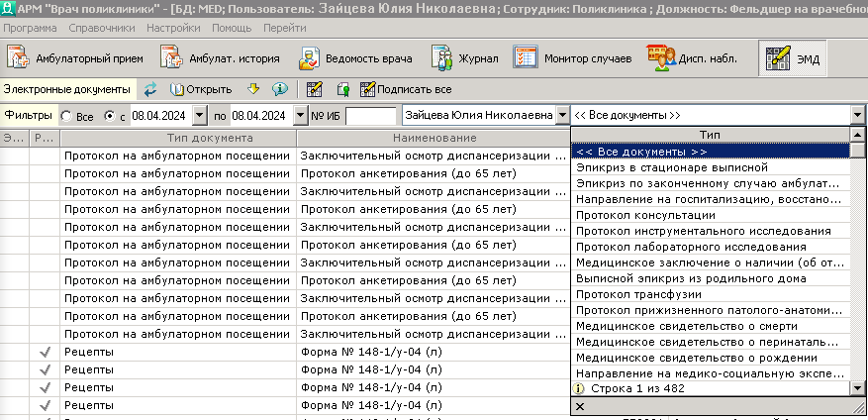Open the Амбулаторный прием module
This screenshot has height=420, width=868.
pos(75,58)
